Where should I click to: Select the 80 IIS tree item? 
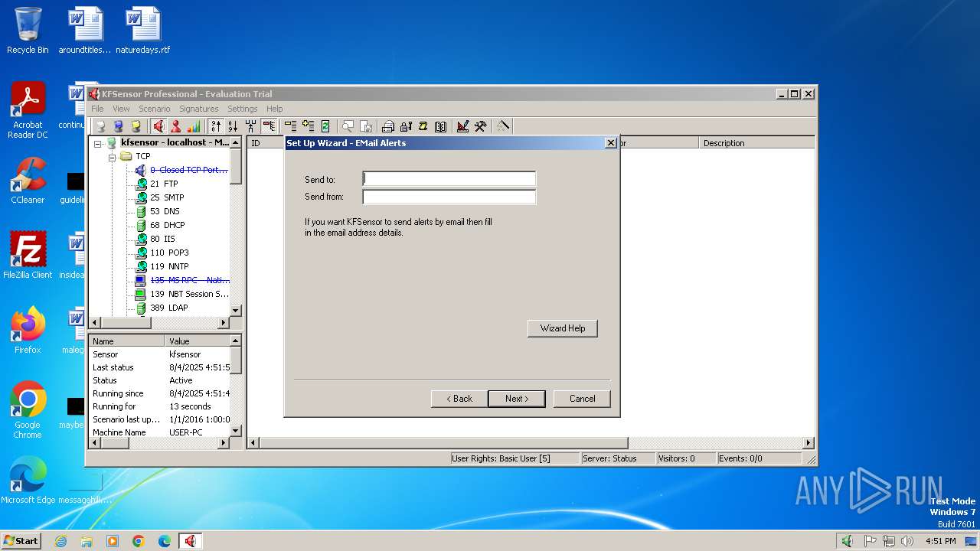click(162, 239)
